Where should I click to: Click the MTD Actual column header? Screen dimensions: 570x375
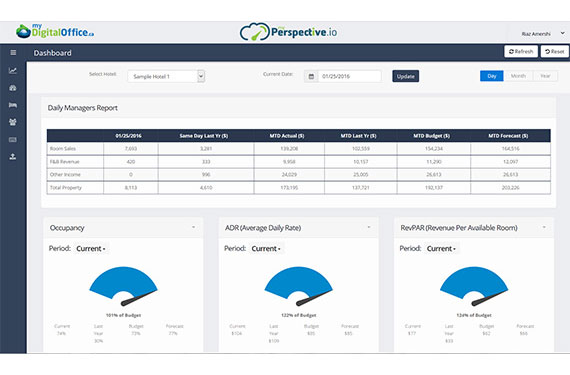click(x=287, y=136)
